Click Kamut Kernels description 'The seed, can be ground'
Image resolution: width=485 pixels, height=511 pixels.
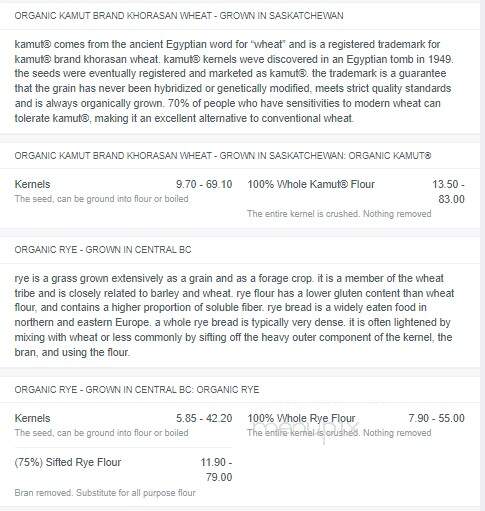[x=101, y=199]
